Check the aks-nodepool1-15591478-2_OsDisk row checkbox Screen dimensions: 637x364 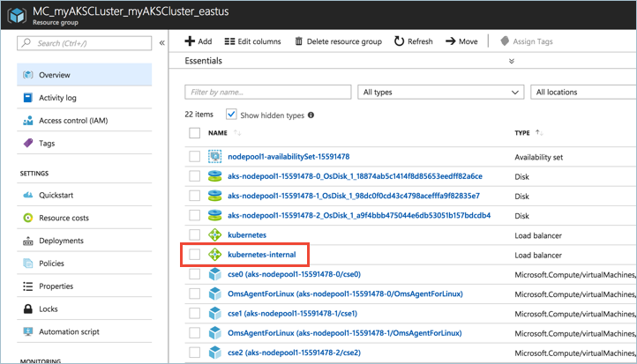point(195,215)
